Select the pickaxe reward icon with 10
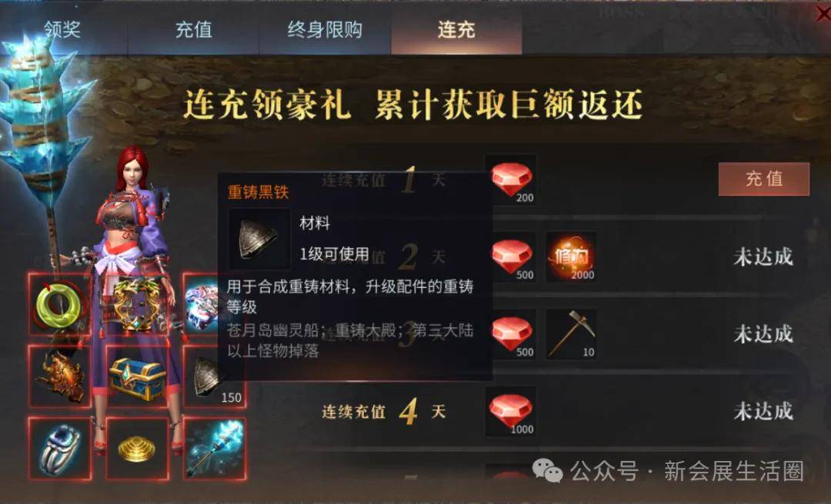The height and width of the screenshot is (504, 831). [571, 335]
